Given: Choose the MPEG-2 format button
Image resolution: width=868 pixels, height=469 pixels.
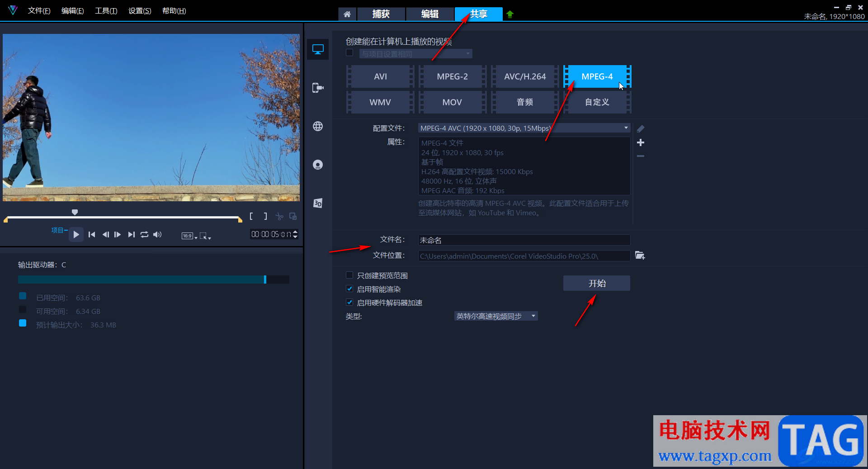Looking at the screenshot, I should (x=453, y=76).
